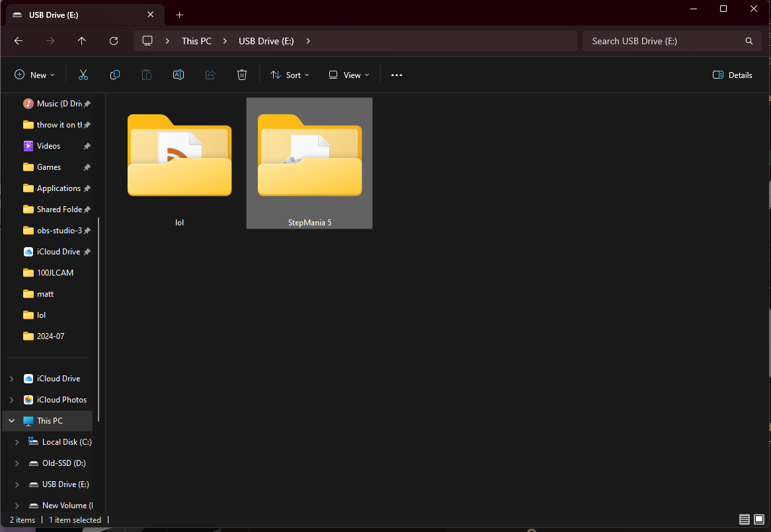Switch to details list view layout

point(745,519)
